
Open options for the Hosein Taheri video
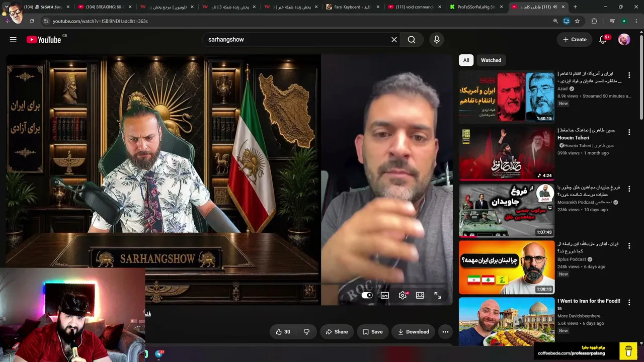629,132
